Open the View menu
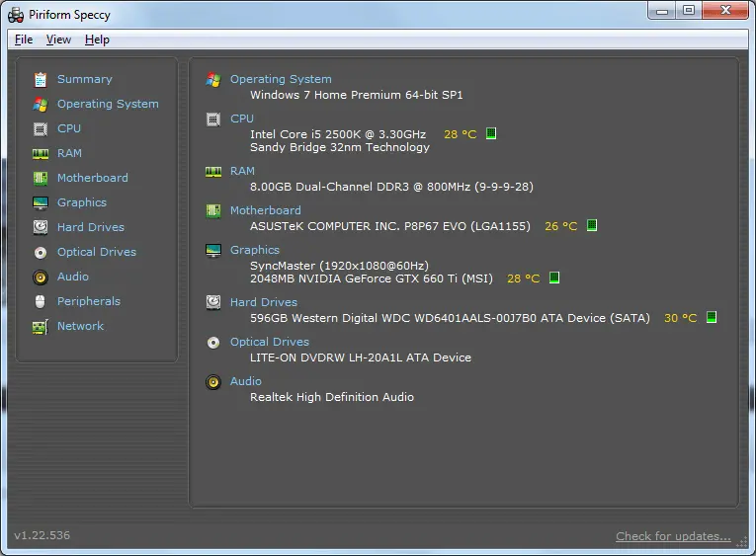This screenshot has height=556, width=756. point(58,40)
